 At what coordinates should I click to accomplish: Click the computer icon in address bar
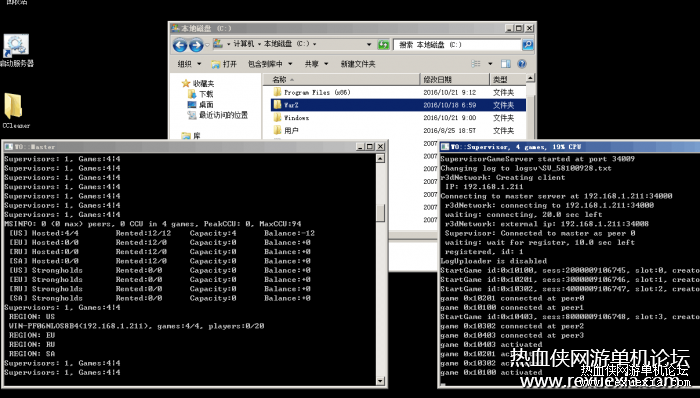coord(218,44)
